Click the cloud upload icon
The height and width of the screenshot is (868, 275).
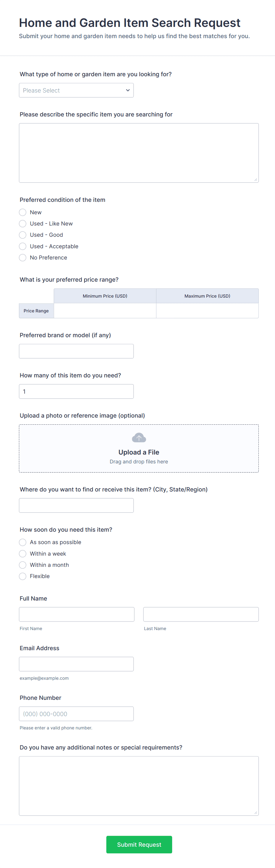(x=138, y=437)
